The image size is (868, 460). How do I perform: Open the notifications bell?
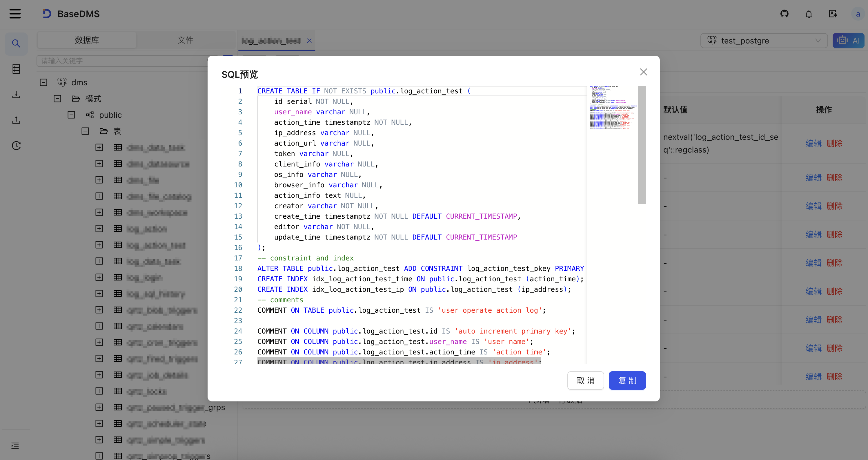[x=809, y=14]
